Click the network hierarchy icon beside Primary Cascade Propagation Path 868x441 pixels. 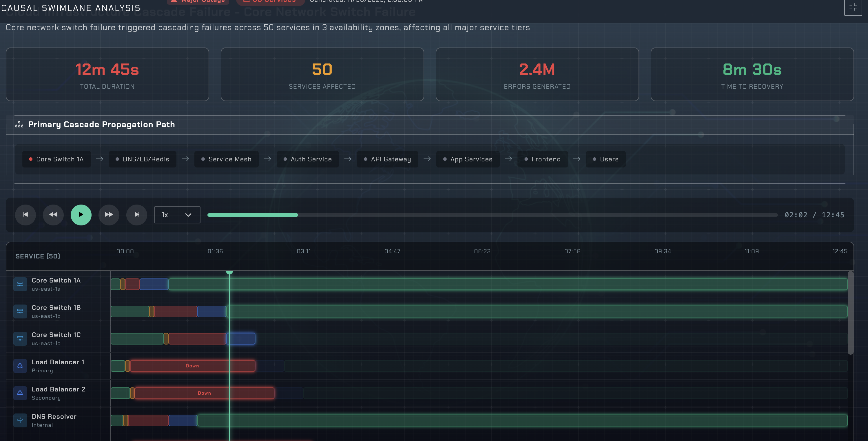tap(19, 124)
